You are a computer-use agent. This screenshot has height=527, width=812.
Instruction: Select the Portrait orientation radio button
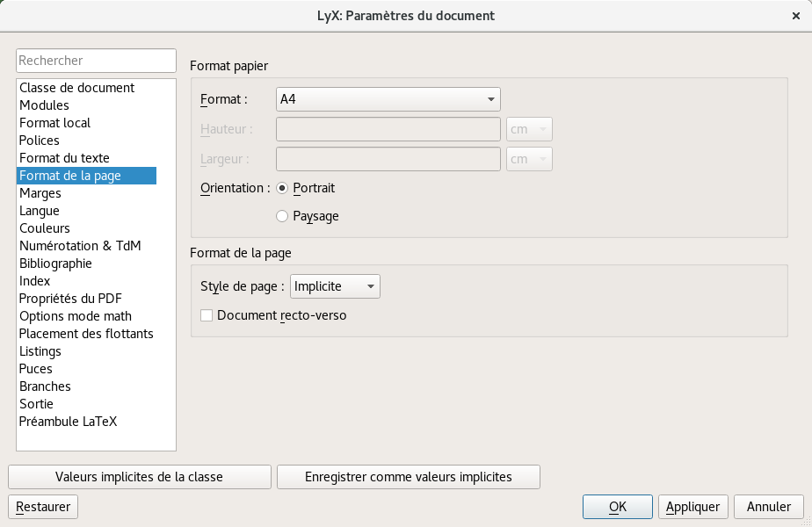[282, 188]
